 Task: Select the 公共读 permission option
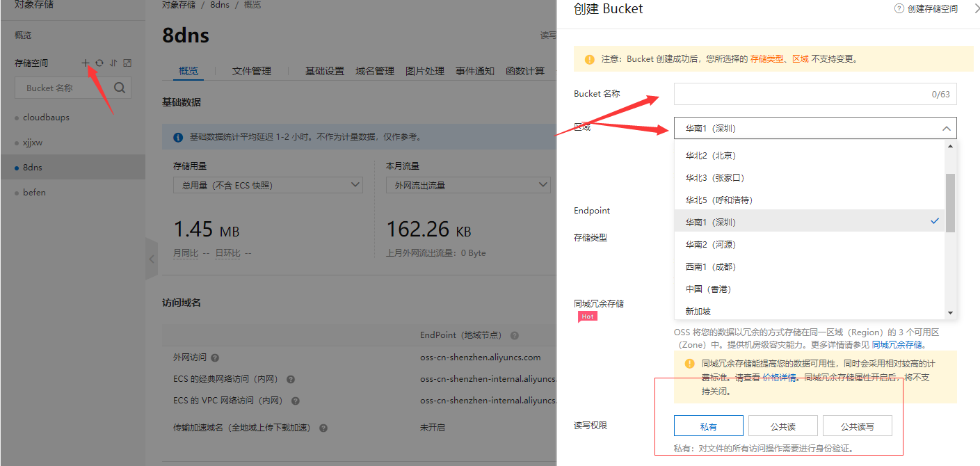pos(782,426)
